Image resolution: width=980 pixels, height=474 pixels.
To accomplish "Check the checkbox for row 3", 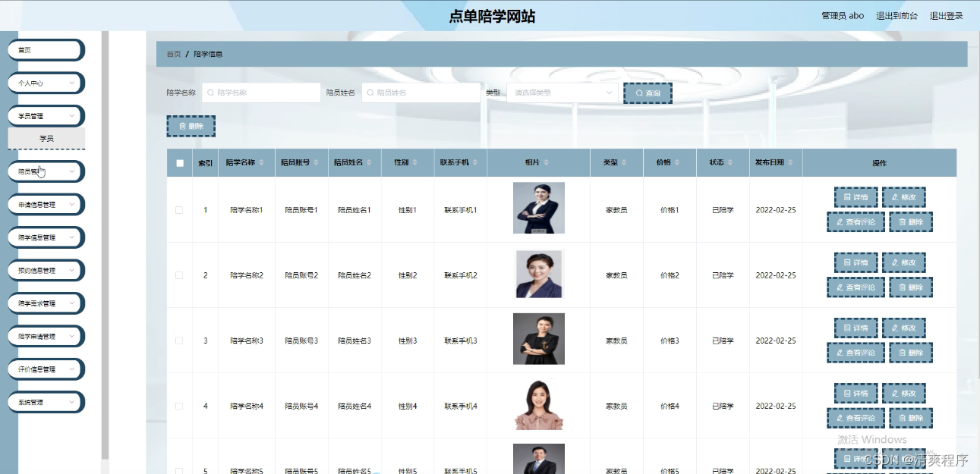I will [179, 341].
